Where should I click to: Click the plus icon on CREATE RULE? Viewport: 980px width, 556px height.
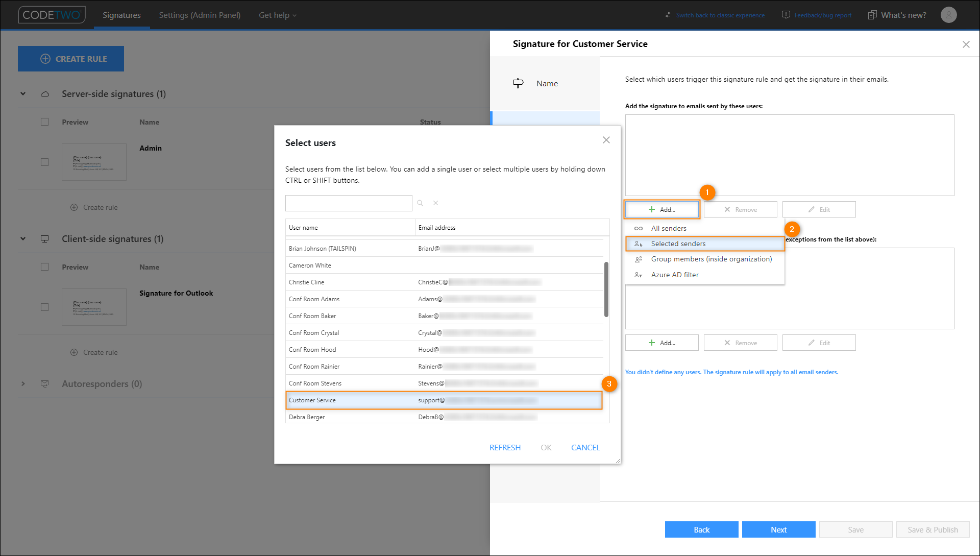(45, 59)
